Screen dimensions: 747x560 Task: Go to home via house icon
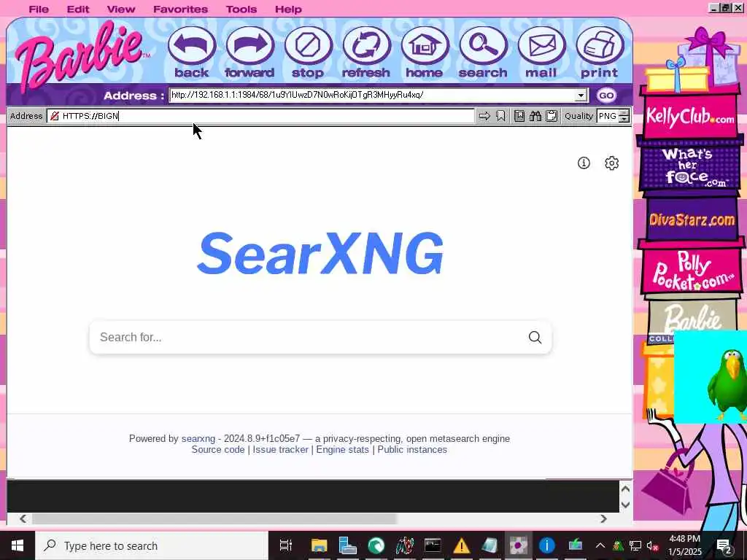[x=424, y=52]
